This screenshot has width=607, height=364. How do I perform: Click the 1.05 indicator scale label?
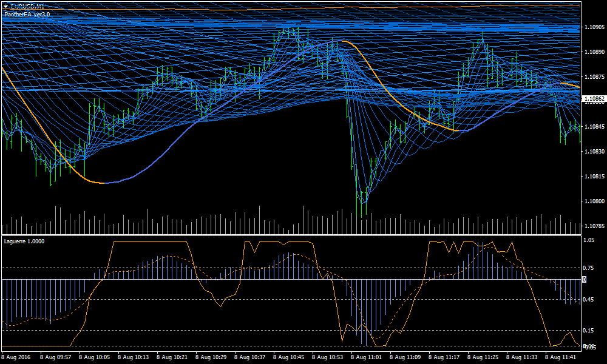[588, 240]
